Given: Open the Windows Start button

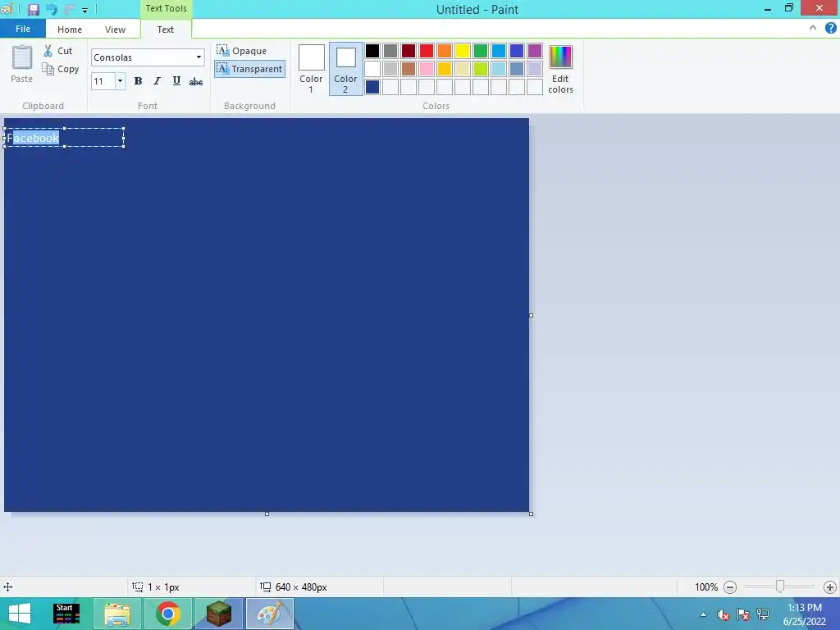Looking at the screenshot, I should [20, 614].
